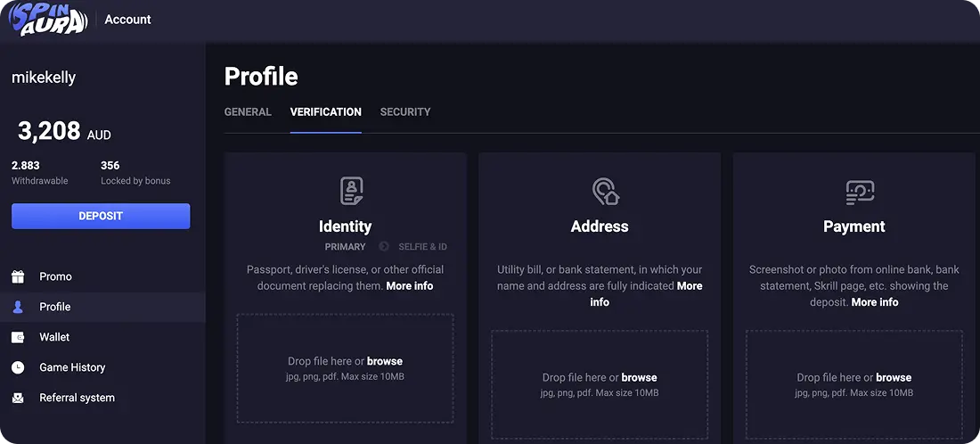The height and width of the screenshot is (444, 980).
Task: Select the Verification tab
Action: point(325,112)
